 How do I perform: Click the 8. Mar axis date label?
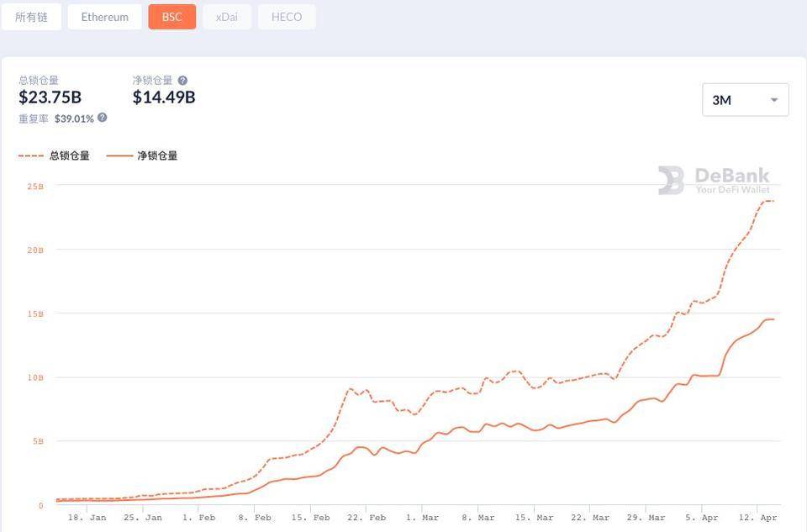coord(479,518)
